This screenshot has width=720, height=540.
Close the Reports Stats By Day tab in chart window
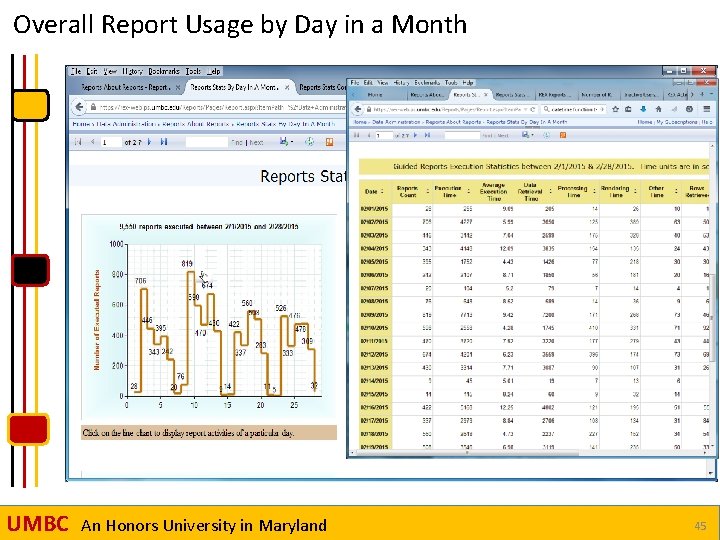point(287,87)
